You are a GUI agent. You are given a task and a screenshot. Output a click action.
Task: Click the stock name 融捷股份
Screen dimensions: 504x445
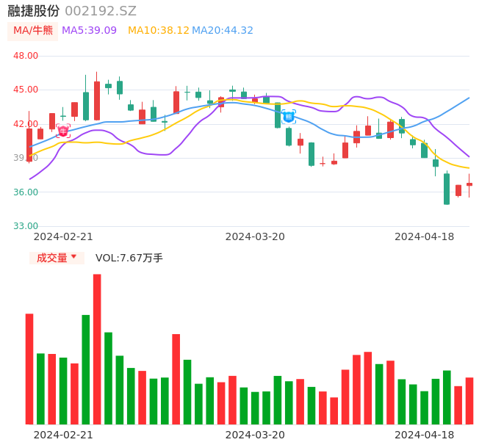34,11
